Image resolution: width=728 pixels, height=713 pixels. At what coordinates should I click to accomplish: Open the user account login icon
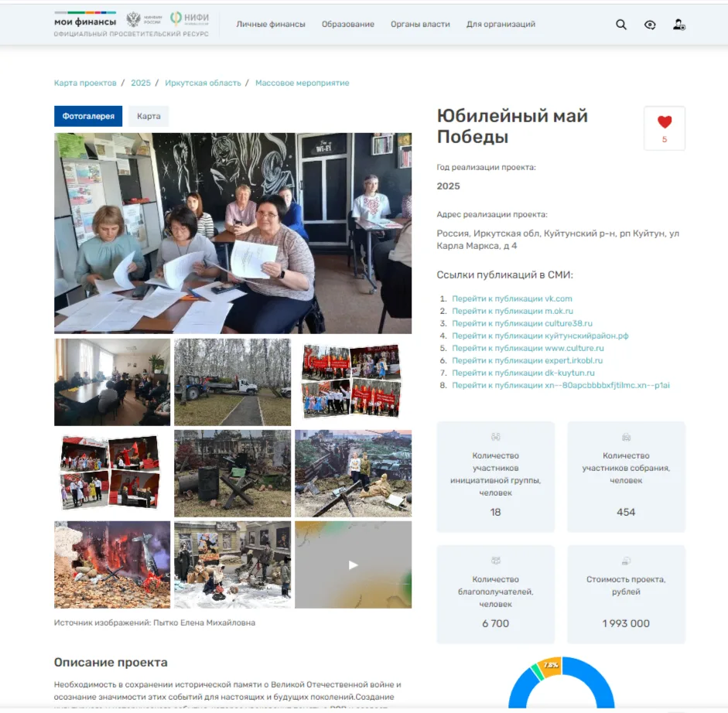tap(678, 25)
